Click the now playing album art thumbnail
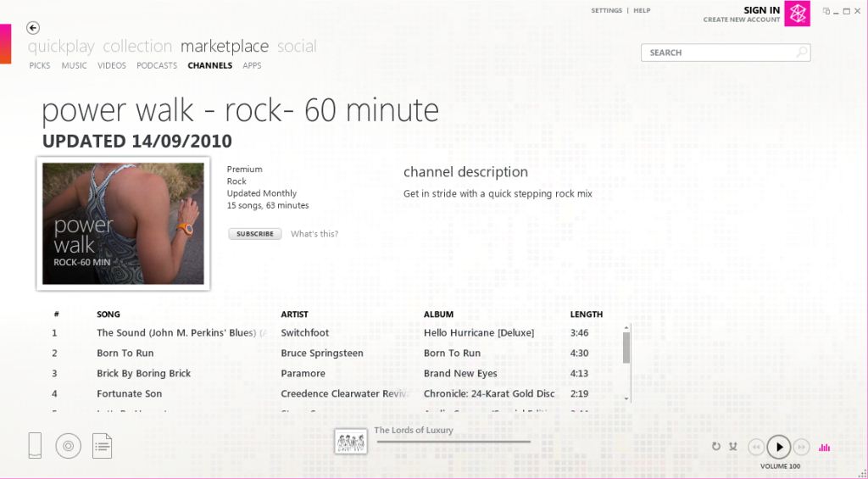Viewport: 868px width, 479px height. point(351,442)
